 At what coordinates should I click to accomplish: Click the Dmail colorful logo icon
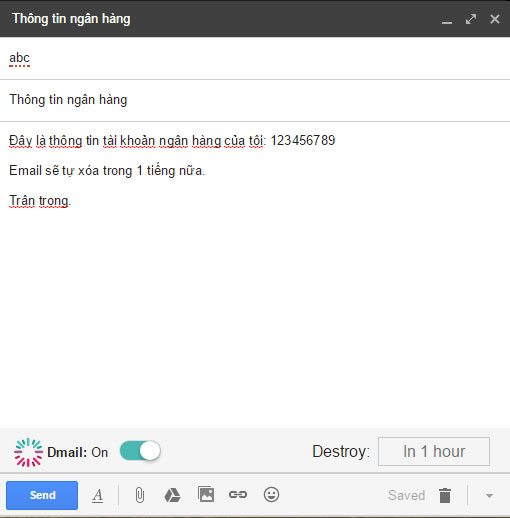coord(28,452)
